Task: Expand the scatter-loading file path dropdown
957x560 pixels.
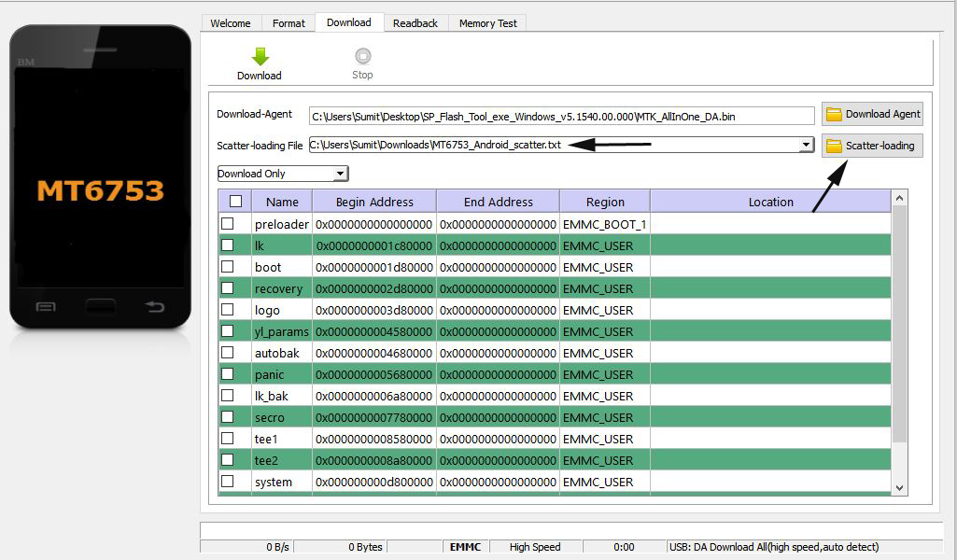Action: pyautogui.click(x=805, y=146)
